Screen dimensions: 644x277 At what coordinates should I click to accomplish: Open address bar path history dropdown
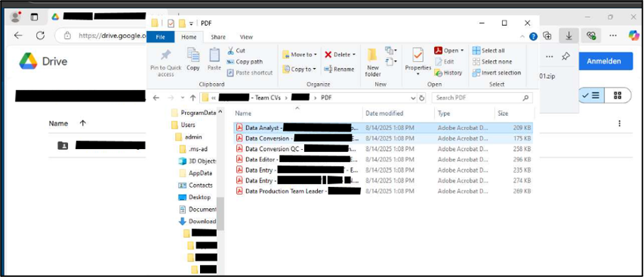point(413,98)
